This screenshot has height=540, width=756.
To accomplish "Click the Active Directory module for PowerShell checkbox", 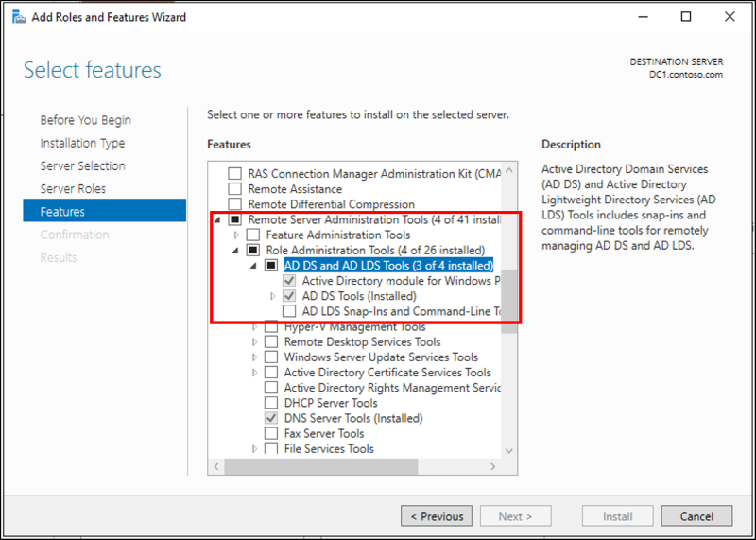I will point(289,281).
